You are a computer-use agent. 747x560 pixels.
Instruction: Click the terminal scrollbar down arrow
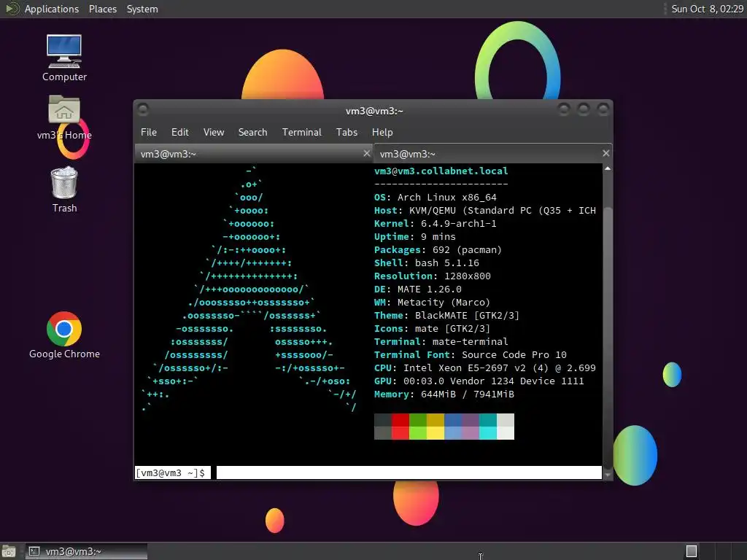click(608, 475)
